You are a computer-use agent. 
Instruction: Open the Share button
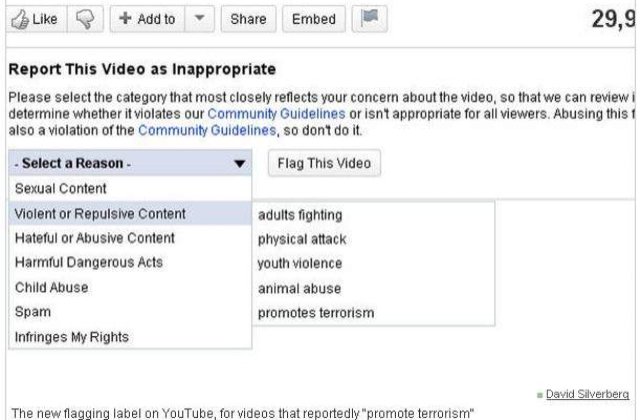tap(248, 19)
